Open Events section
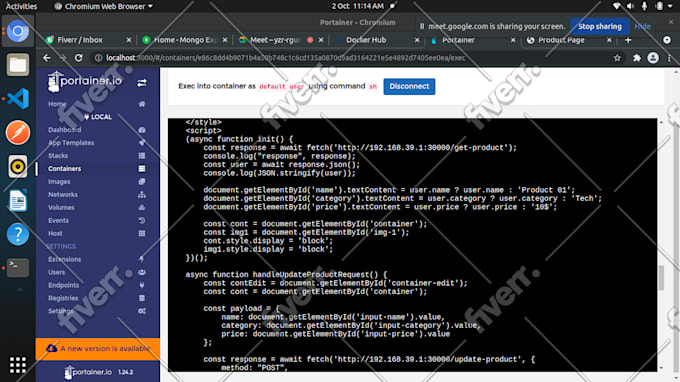Screen dimensions: 680x382 [x=59, y=220]
